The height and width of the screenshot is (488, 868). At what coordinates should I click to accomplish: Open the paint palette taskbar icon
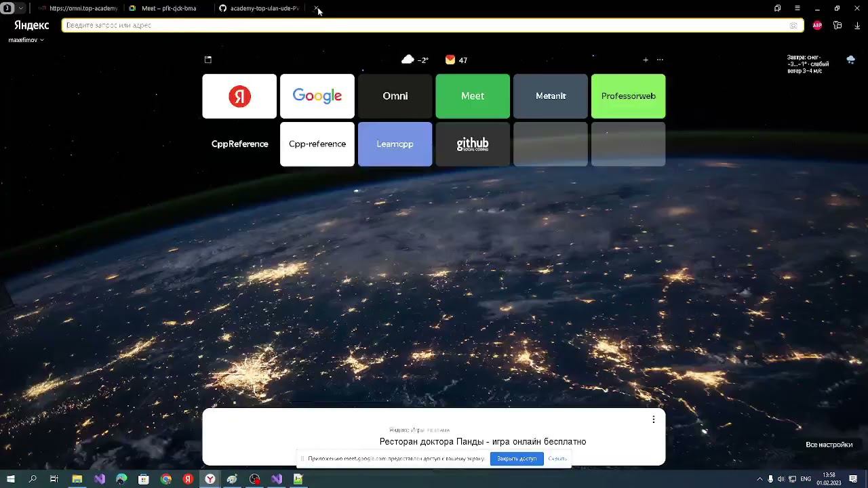[233, 479]
